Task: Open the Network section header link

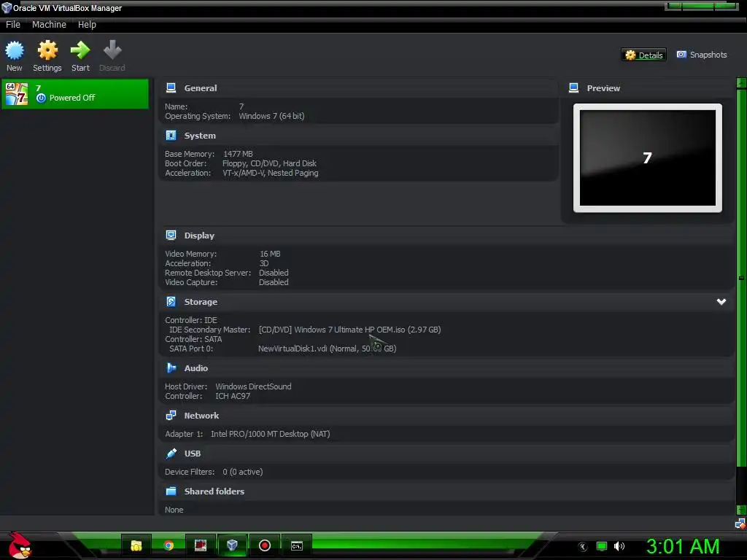Action: pyautogui.click(x=201, y=416)
